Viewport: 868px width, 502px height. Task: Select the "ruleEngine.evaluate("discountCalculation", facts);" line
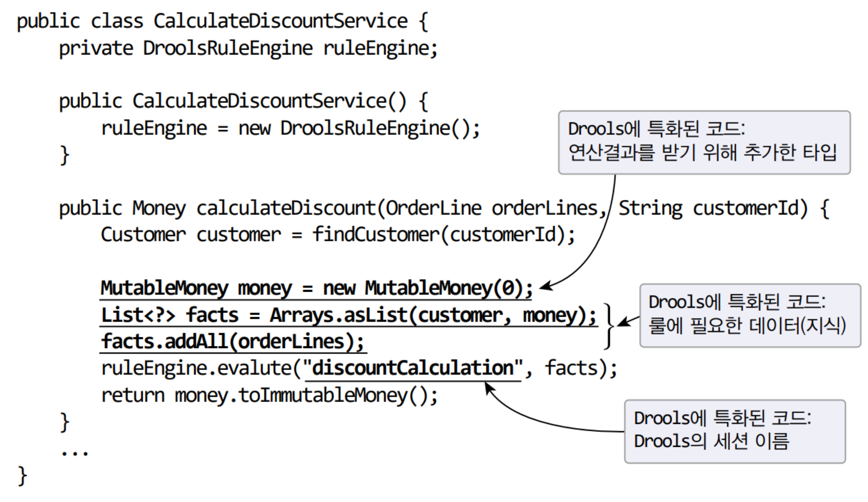359,368
